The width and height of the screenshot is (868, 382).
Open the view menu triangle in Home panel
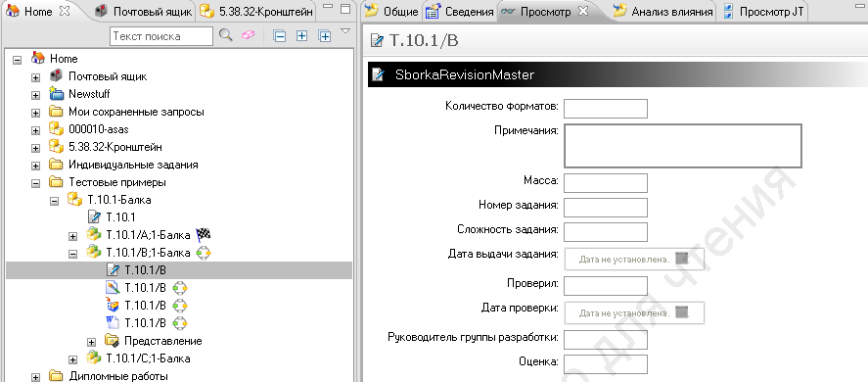tap(345, 31)
